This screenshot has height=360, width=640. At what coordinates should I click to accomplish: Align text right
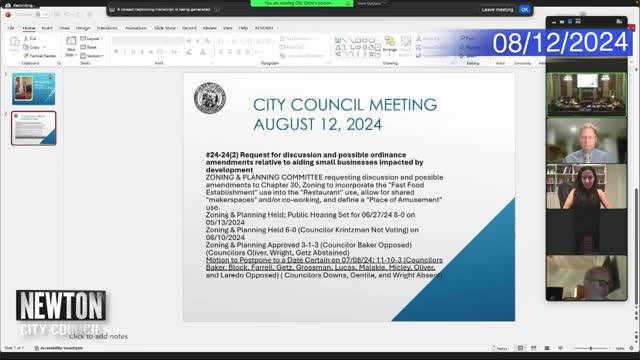coord(239,52)
